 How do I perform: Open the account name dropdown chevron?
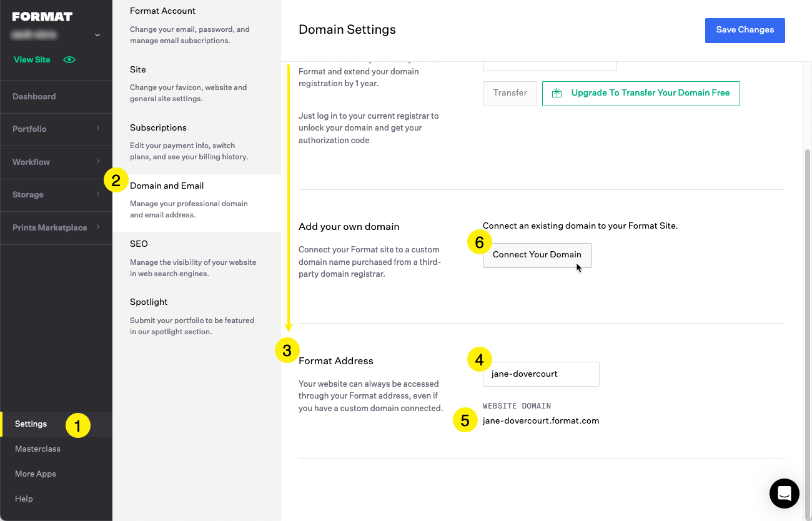click(x=97, y=35)
